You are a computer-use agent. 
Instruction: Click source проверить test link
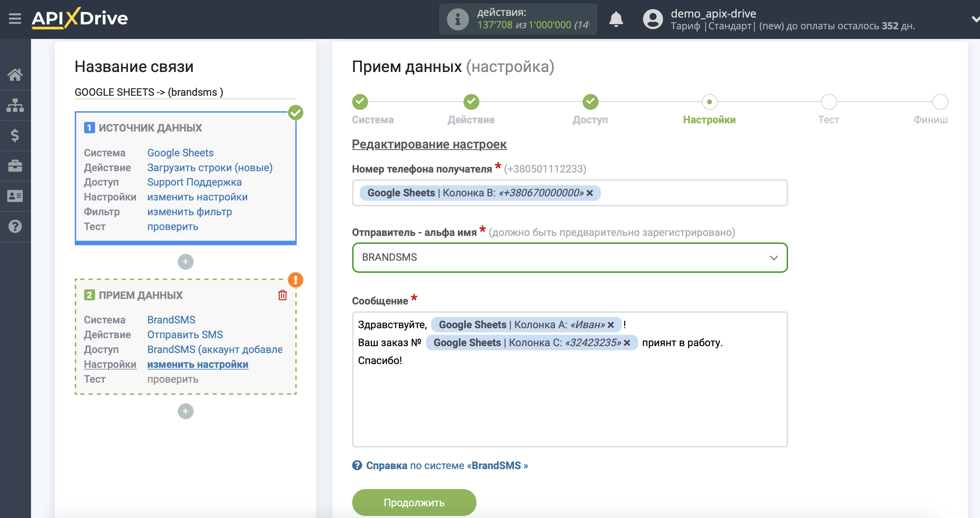tap(173, 227)
